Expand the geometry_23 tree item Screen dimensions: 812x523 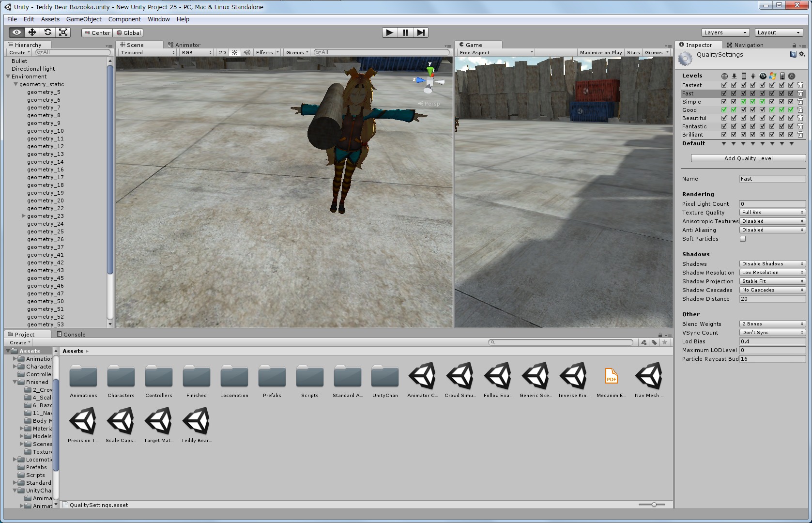pyautogui.click(x=23, y=216)
